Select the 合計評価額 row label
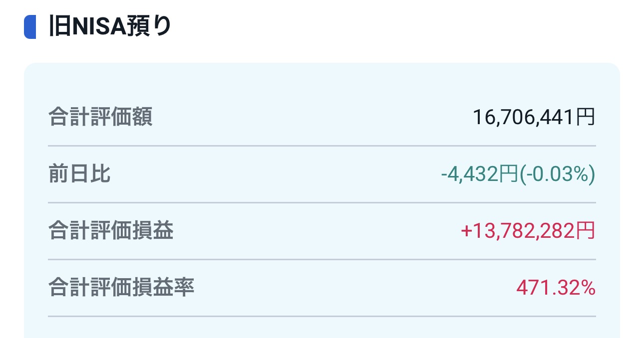Screen dimensions: 644x338 tap(100, 118)
